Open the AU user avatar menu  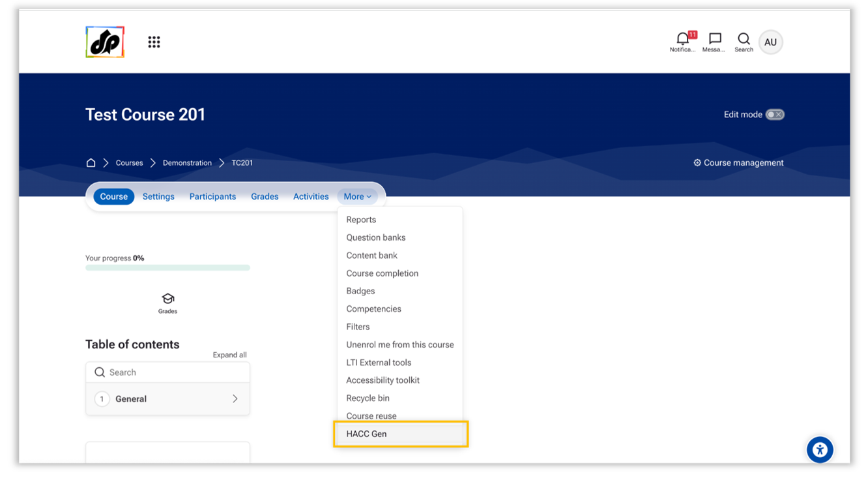pyautogui.click(x=770, y=42)
